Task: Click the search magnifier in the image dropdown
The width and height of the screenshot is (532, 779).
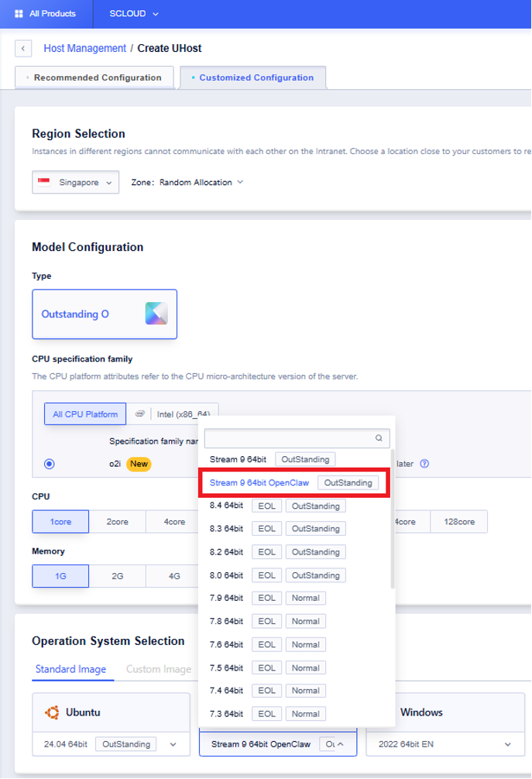Action: coord(379,438)
